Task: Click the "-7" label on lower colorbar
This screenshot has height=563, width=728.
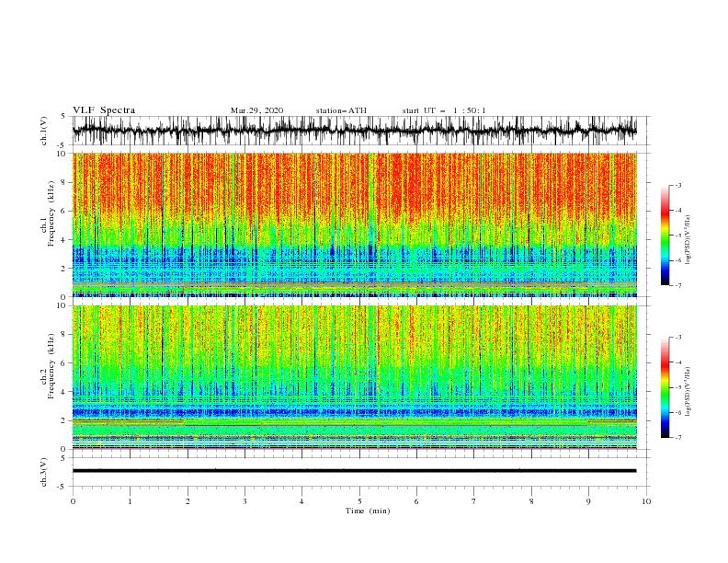Action: tap(677, 438)
